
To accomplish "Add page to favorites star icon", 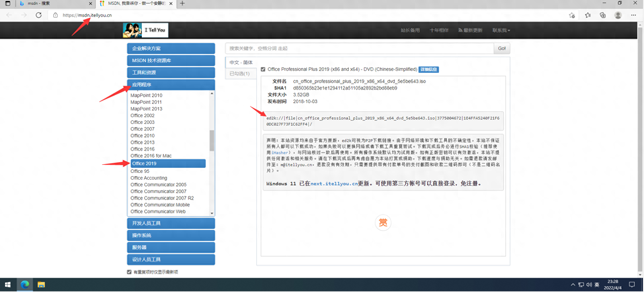I will coord(572,15).
